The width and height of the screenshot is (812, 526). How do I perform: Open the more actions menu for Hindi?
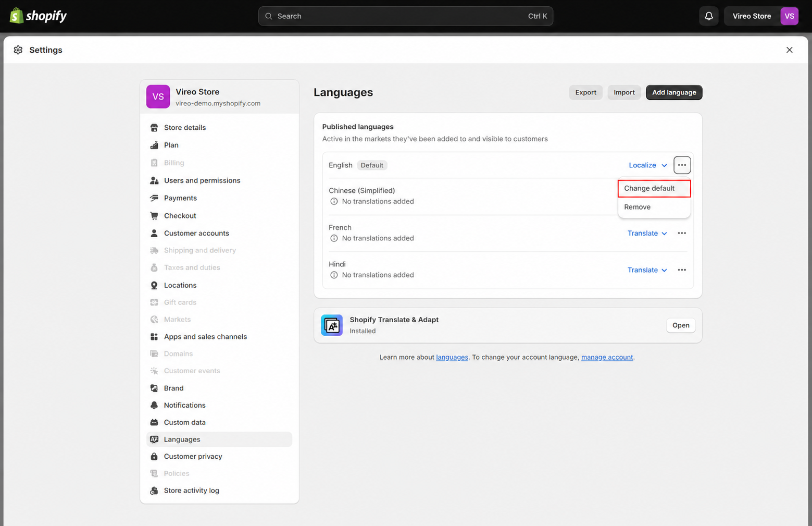pos(682,270)
